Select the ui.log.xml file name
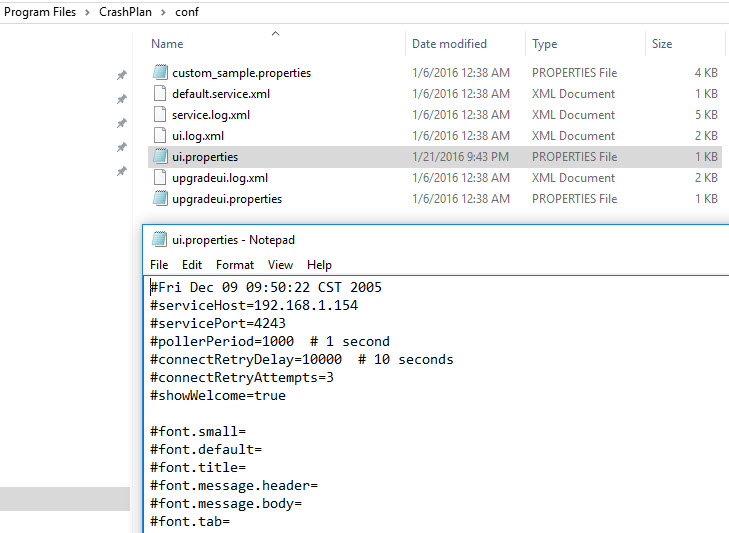Image resolution: width=729 pixels, height=533 pixels. coord(198,136)
